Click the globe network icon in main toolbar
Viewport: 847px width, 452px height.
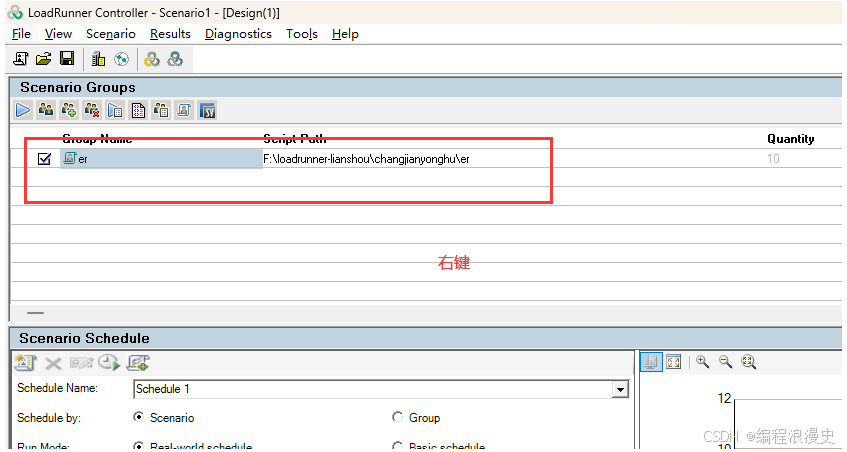(x=122, y=59)
